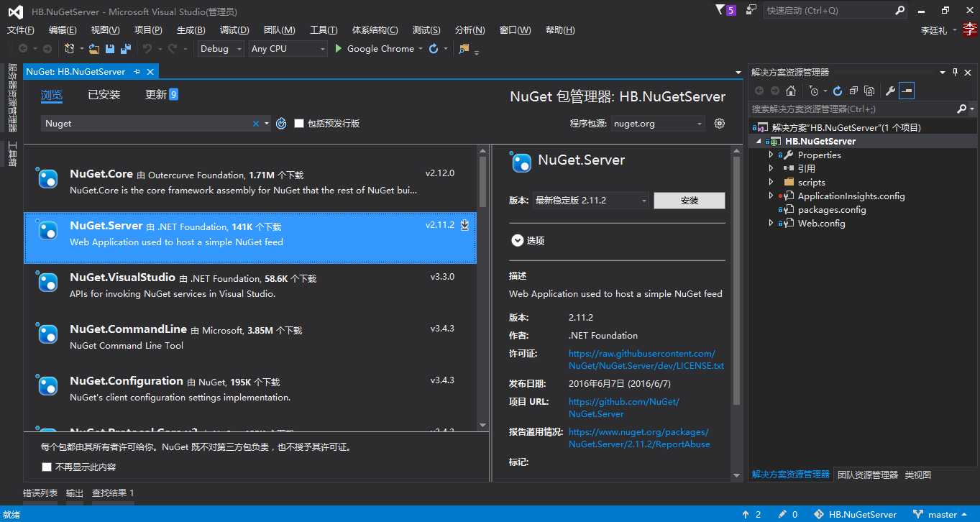Expand the scripts folder node
The image size is (980, 522).
click(x=771, y=182)
